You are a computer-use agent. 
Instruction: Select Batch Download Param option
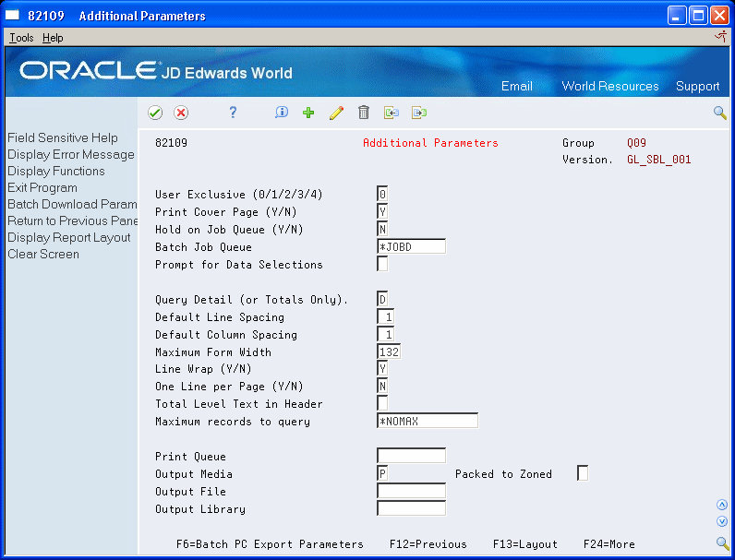click(72, 204)
